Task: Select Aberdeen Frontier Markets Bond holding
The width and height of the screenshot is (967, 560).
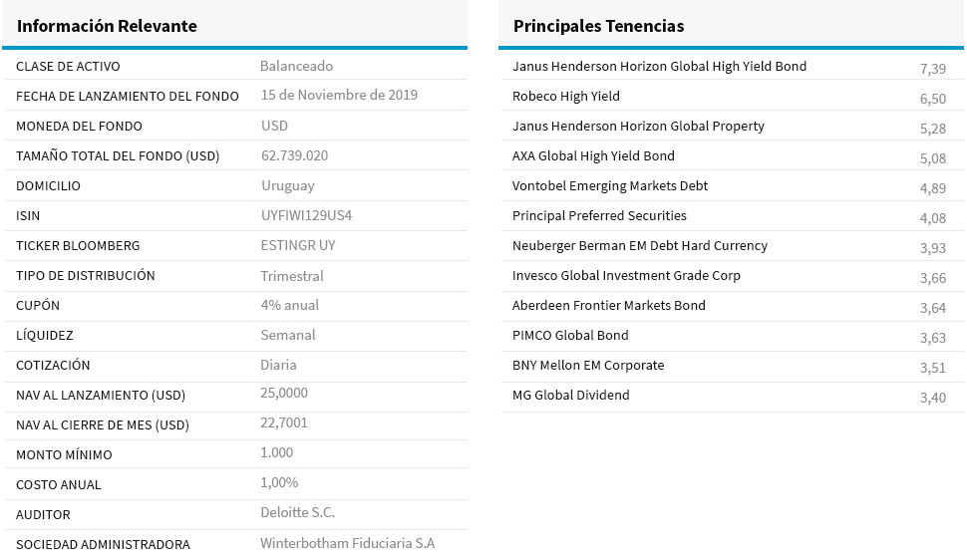Action: [x=608, y=306]
